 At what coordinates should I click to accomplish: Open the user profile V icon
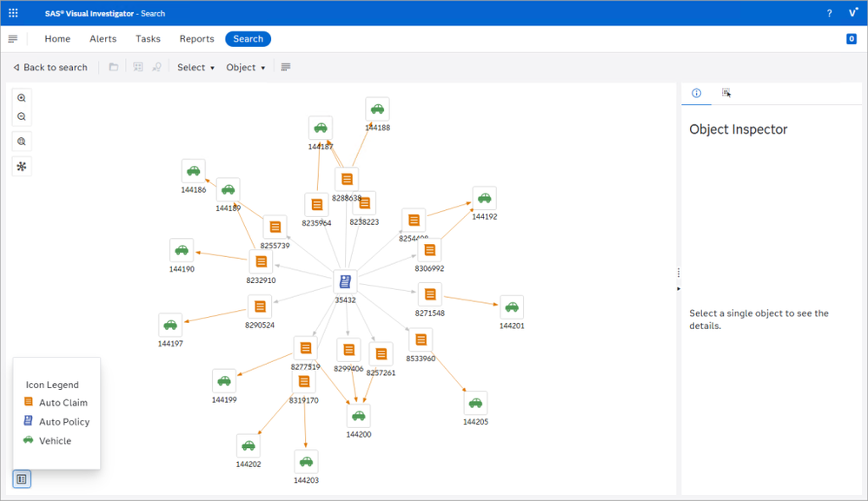coord(853,13)
